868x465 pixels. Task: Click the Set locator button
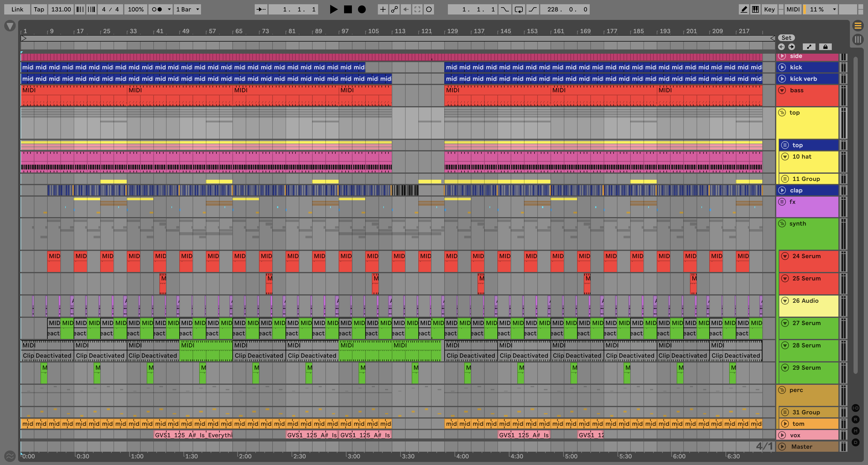[x=786, y=38]
